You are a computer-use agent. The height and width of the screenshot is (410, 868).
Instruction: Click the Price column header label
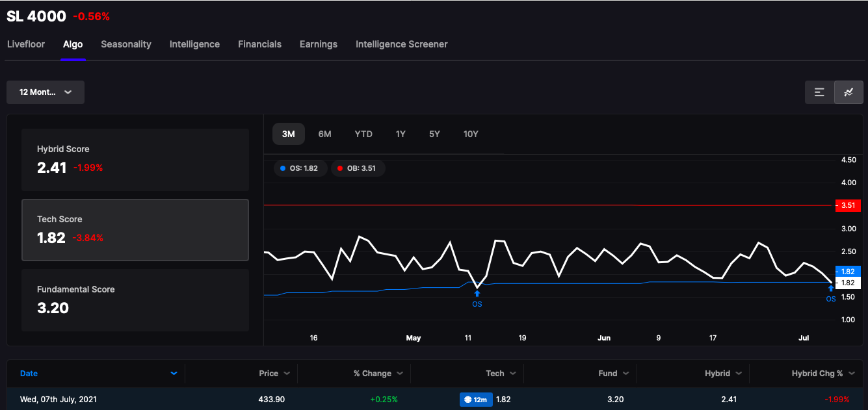[269, 374]
